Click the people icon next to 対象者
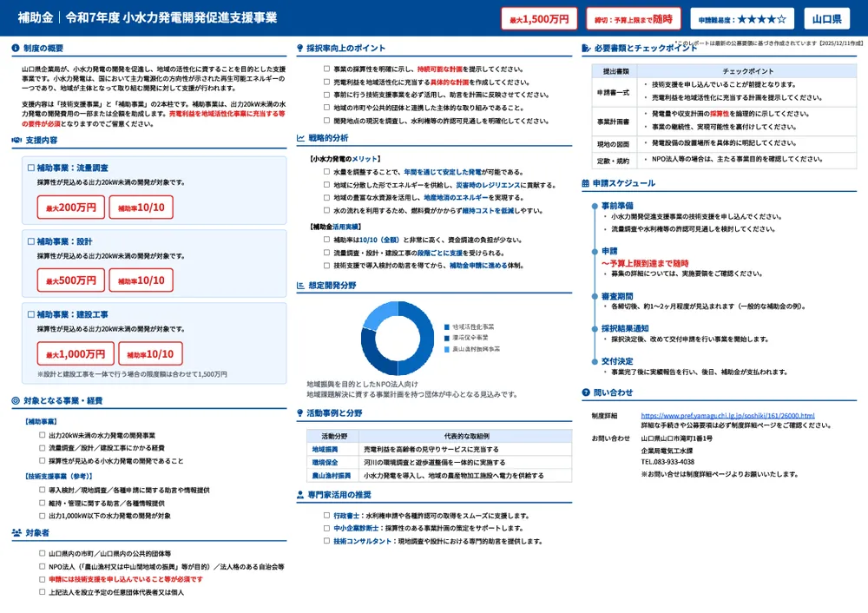Screen dimensions: 868x613 coord(16,532)
